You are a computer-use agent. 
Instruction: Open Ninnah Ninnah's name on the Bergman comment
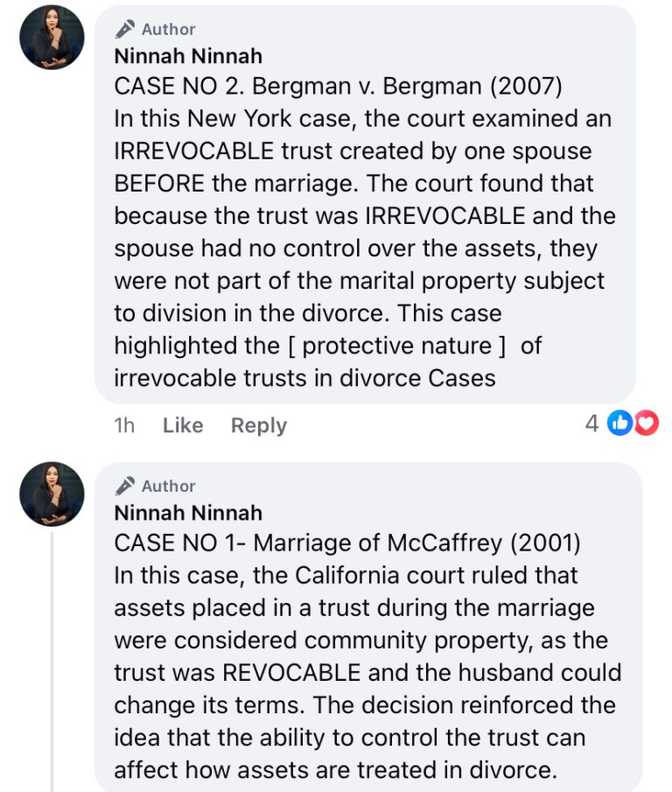coord(188,56)
